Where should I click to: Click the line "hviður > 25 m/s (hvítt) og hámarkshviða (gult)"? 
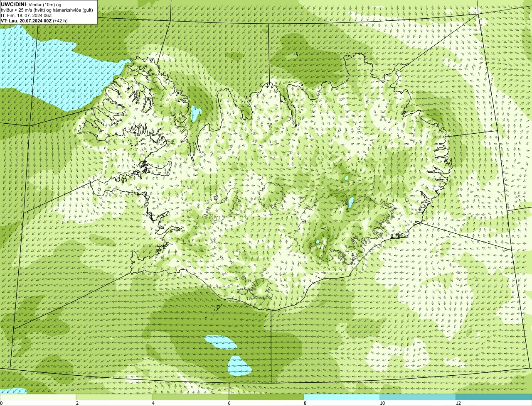(47, 10)
